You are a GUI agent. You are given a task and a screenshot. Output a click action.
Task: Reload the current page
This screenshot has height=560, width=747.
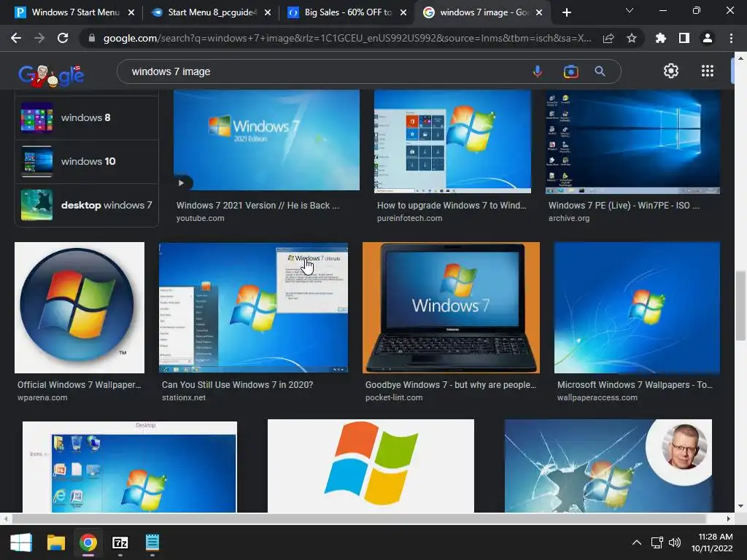pyautogui.click(x=63, y=38)
